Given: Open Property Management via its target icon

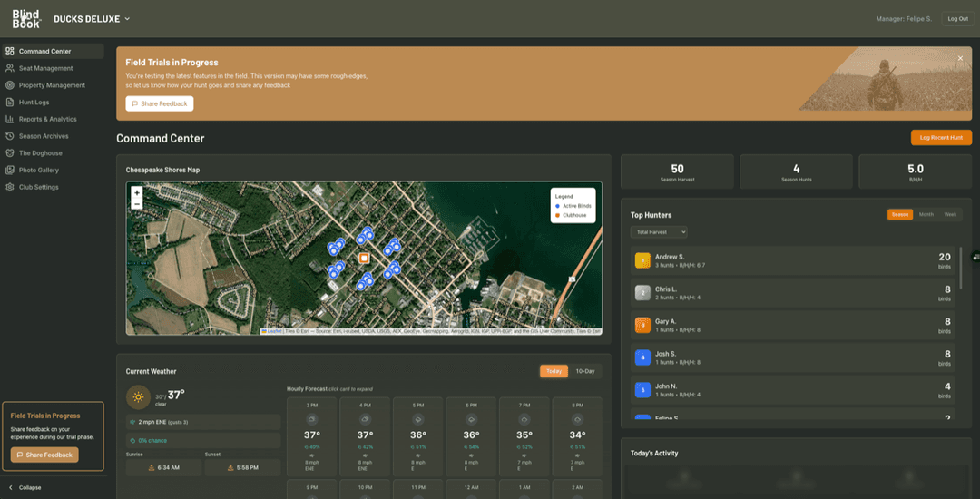Looking at the screenshot, I should click(9, 85).
